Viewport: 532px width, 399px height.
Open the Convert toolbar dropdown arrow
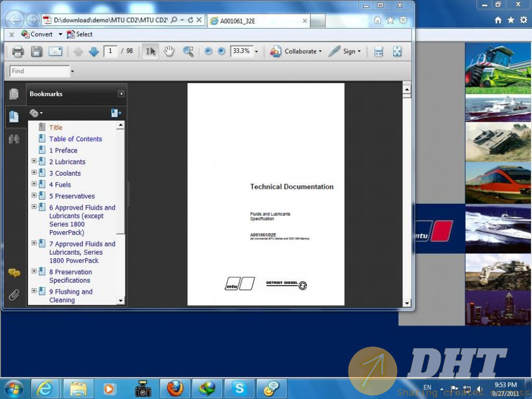tap(60, 34)
